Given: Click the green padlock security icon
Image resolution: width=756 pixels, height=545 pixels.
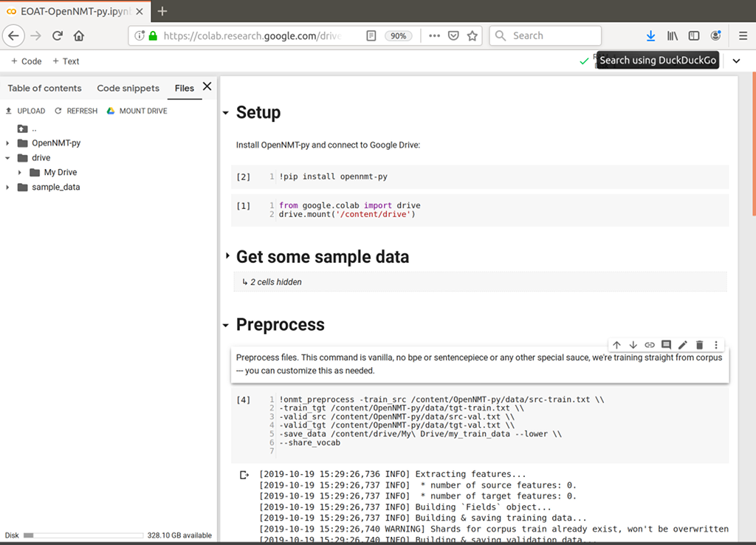Looking at the screenshot, I should (x=153, y=35).
